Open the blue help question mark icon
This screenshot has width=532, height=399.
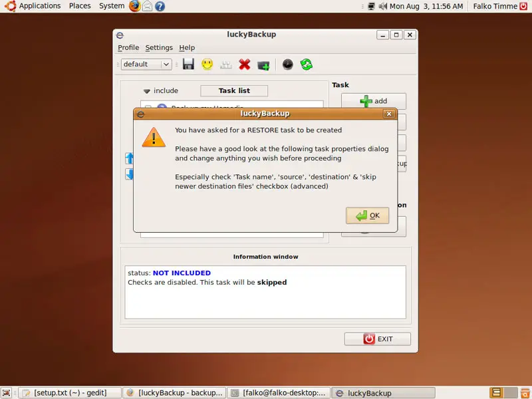(160, 6)
